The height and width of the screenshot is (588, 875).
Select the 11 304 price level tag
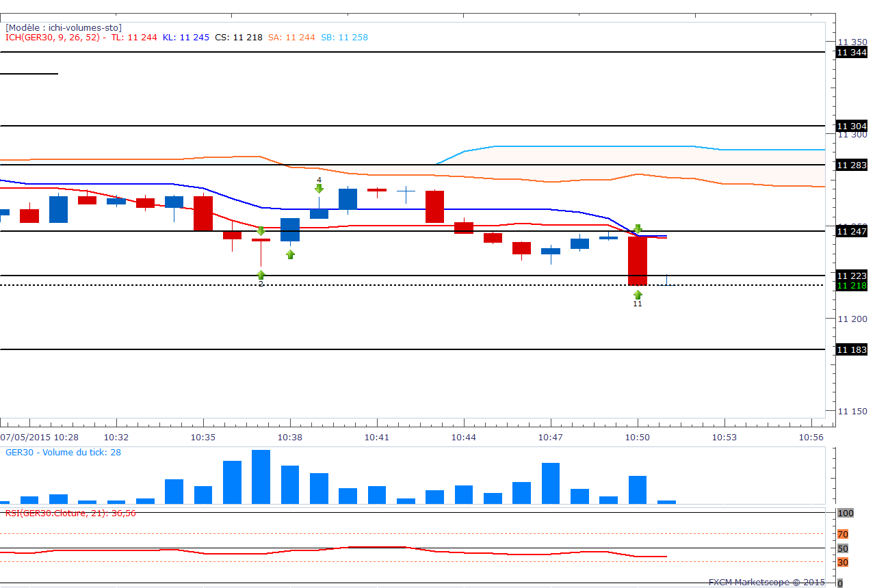[852, 126]
